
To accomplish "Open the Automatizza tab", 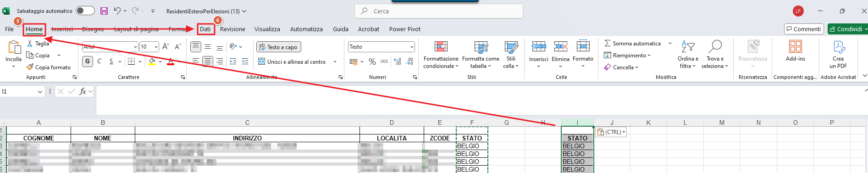I will [x=306, y=29].
